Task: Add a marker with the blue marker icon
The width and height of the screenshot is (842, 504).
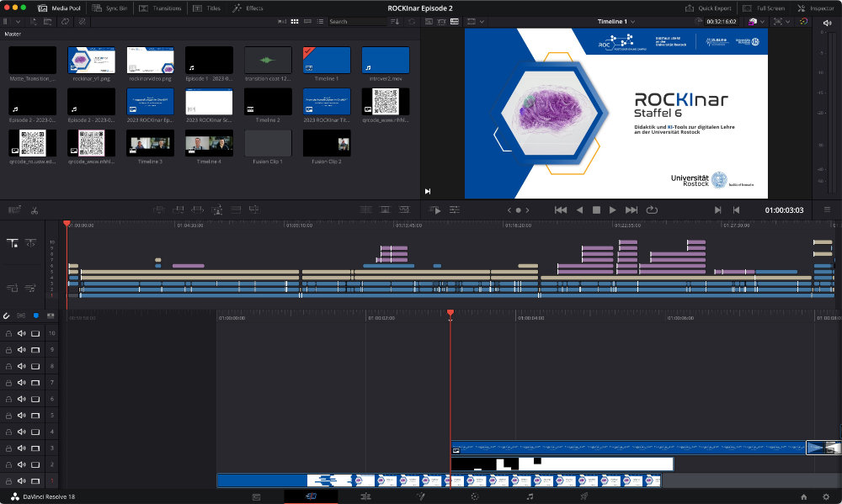Action: (x=36, y=316)
